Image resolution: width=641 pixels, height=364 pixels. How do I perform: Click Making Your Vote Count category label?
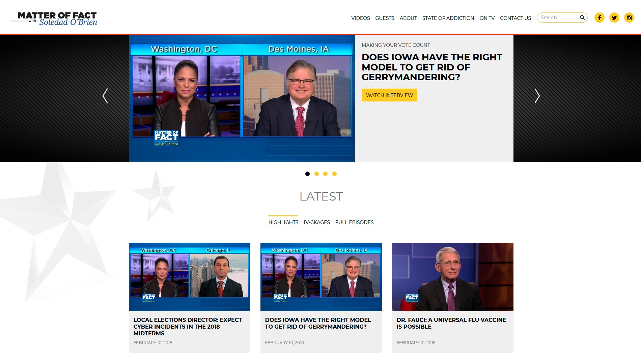click(x=396, y=45)
